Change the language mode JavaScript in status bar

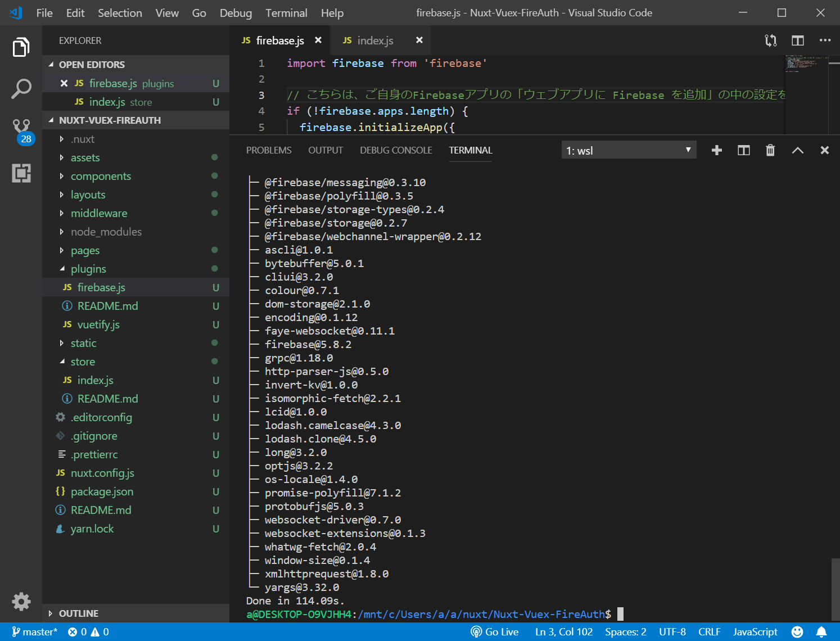pyautogui.click(x=755, y=632)
